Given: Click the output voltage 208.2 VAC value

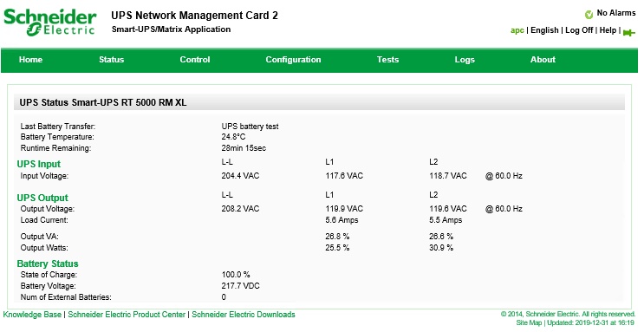Looking at the screenshot, I should tap(240, 209).
